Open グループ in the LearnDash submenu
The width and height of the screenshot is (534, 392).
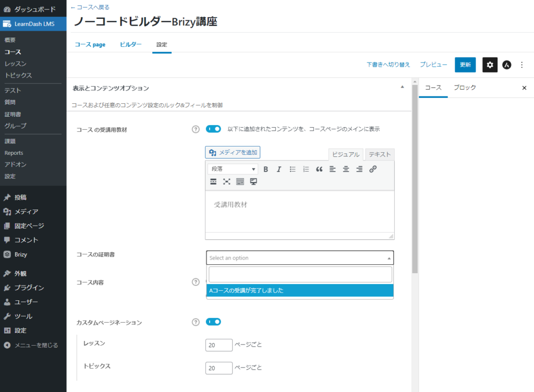click(x=15, y=126)
